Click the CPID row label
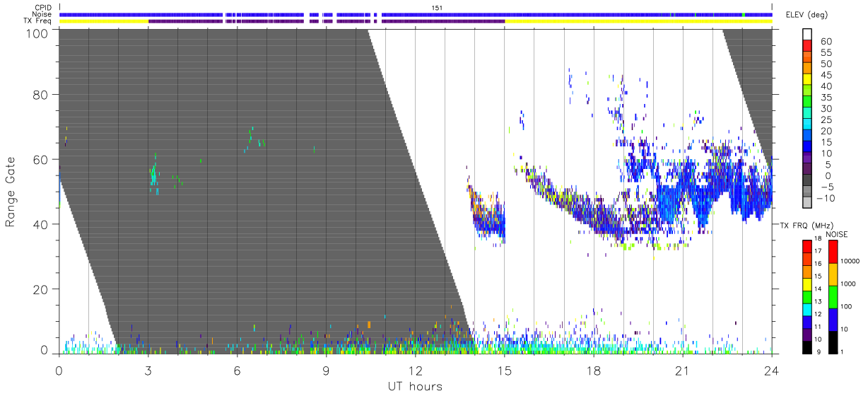Image resolution: width=868 pixels, height=401 pixels. (x=42, y=8)
